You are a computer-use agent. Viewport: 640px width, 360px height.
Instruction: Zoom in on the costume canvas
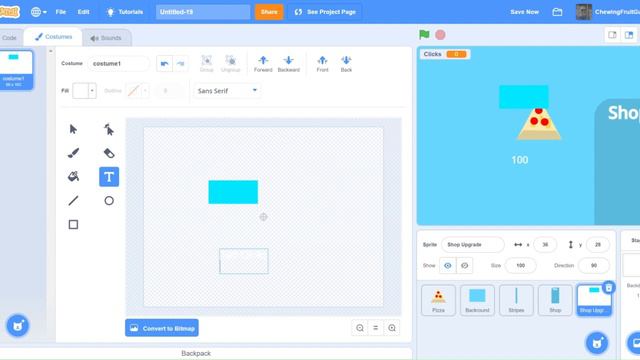pos(392,328)
